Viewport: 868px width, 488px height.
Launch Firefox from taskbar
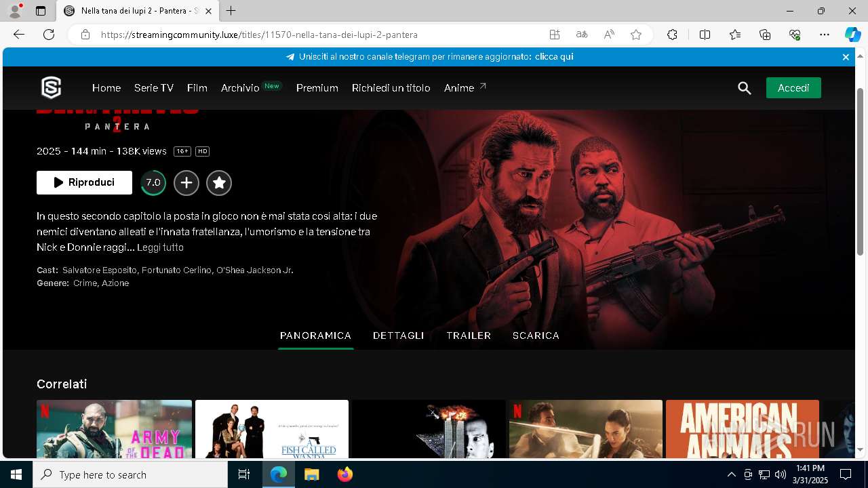click(x=345, y=474)
